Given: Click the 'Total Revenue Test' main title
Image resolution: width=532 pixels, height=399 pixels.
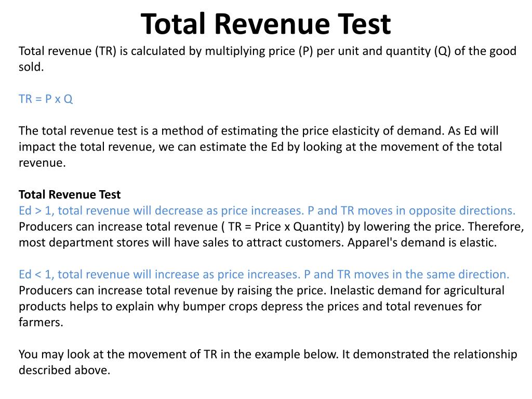Looking at the screenshot, I should tap(265, 24).
